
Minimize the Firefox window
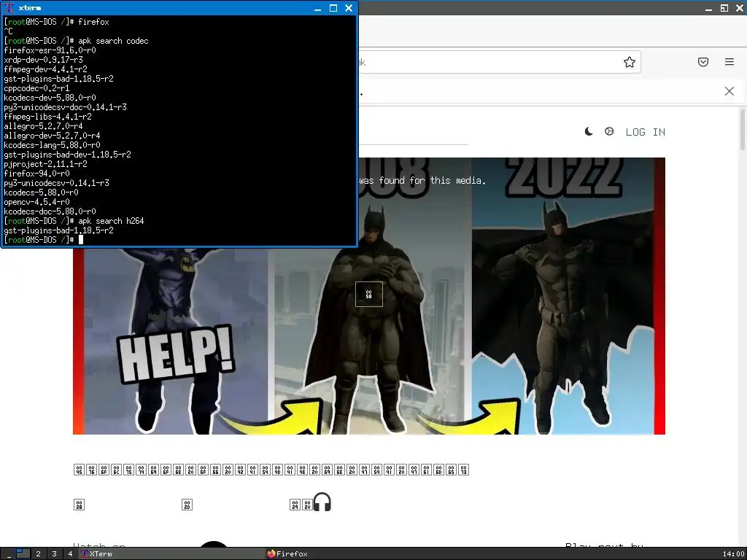click(708, 8)
